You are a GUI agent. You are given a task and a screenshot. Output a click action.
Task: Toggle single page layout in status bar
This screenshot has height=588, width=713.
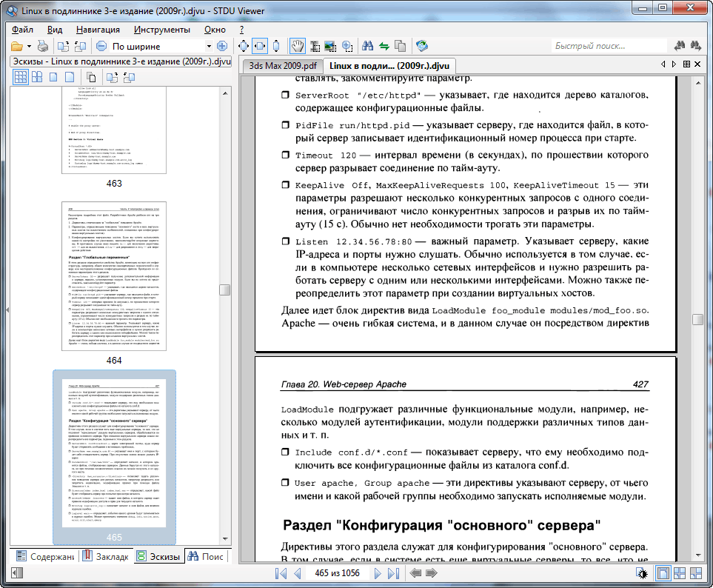663,573
